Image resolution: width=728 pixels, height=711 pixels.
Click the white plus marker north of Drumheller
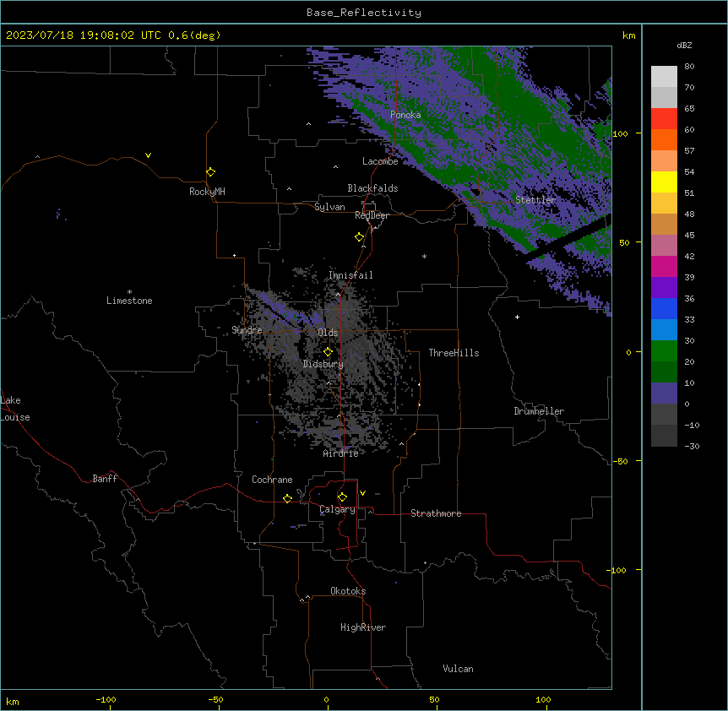tap(517, 317)
